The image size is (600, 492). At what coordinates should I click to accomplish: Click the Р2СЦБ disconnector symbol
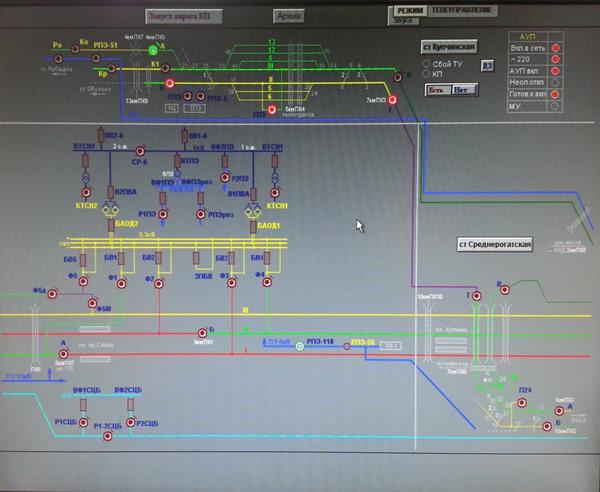tap(130, 422)
